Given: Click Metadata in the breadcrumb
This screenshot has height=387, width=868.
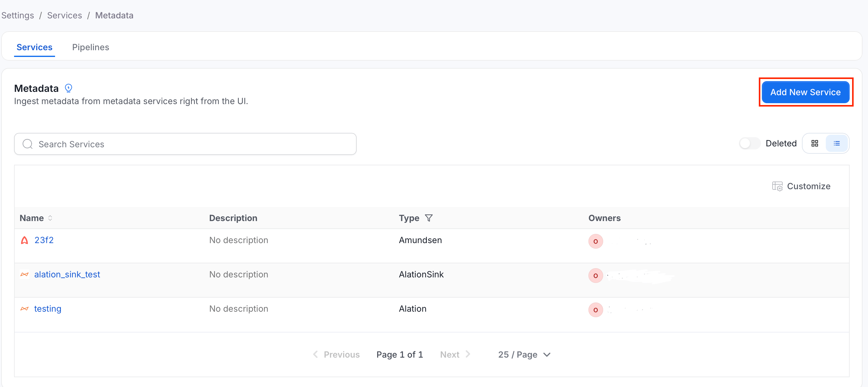Looking at the screenshot, I should (x=114, y=15).
